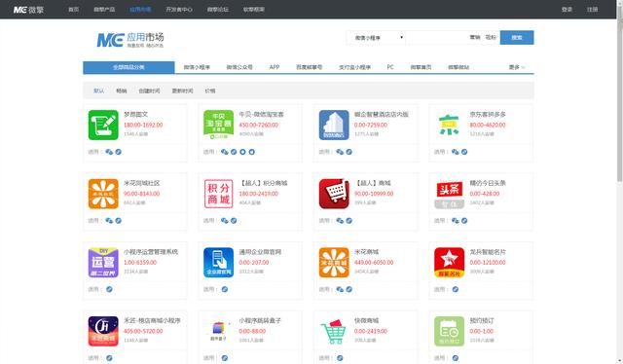Image resolution: width=623 pixels, height=364 pixels.
Task: Open the green 淘宝客 app icon
Action: 218,126
